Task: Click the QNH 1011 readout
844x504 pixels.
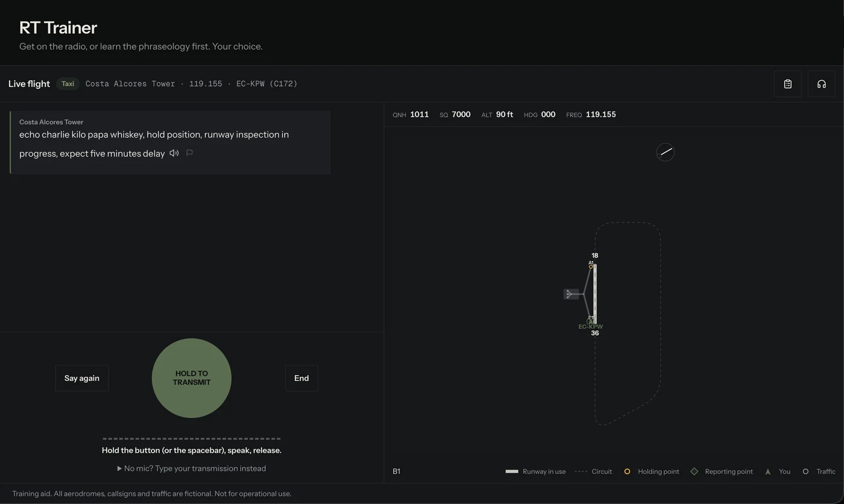Action: [411, 115]
